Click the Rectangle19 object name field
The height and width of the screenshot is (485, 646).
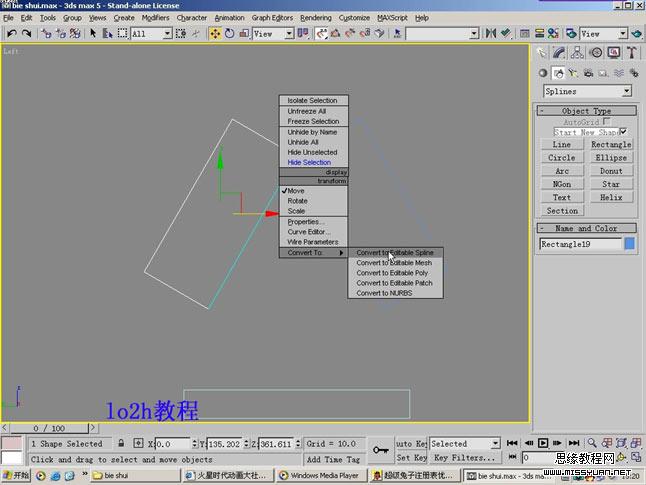tap(580, 244)
